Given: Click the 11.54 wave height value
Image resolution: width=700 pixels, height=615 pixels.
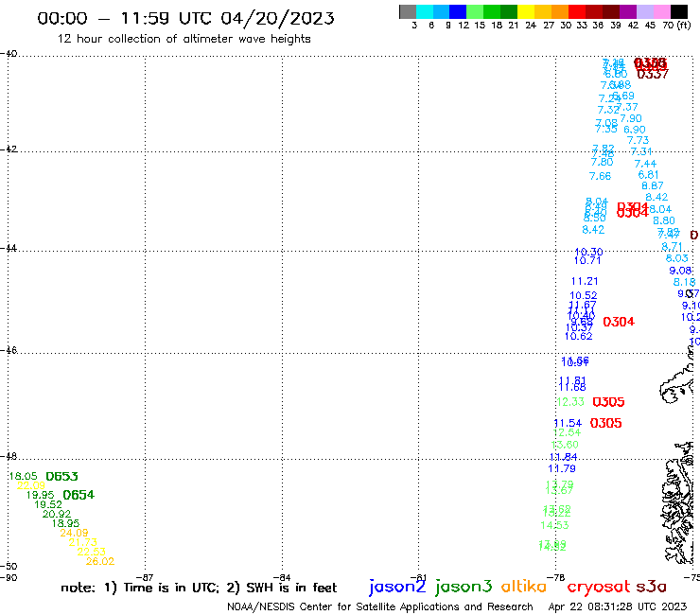Looking at the screenshot, I should (x=568, y=423).
